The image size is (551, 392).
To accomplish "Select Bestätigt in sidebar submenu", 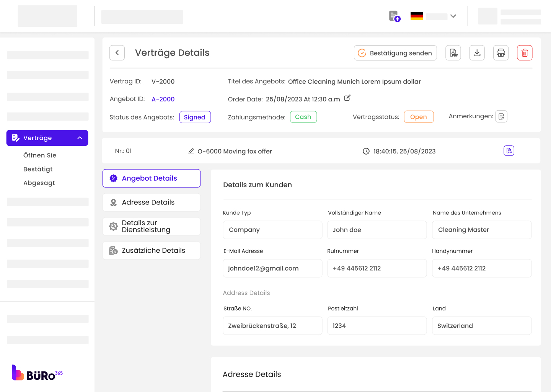I will point(38,169).
